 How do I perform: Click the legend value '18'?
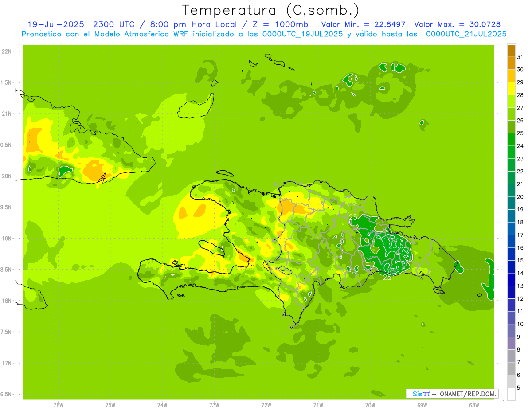click(520, 222)
